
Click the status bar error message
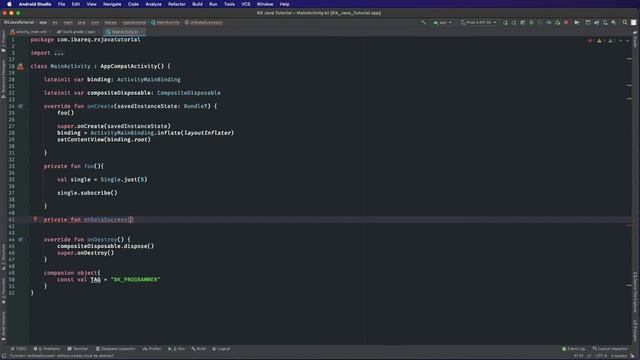pyautogui.click(x=62, y=356)
